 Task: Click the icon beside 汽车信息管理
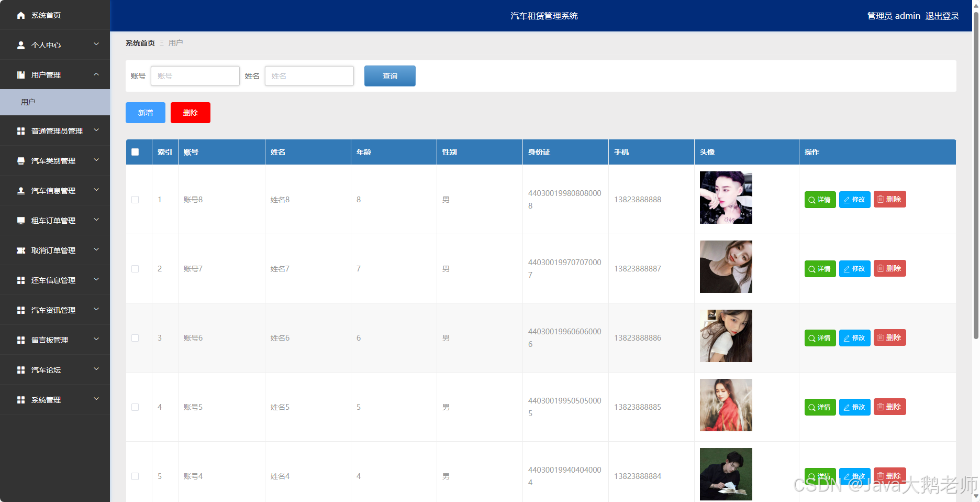pyautogui.click(x=21, y=191)
